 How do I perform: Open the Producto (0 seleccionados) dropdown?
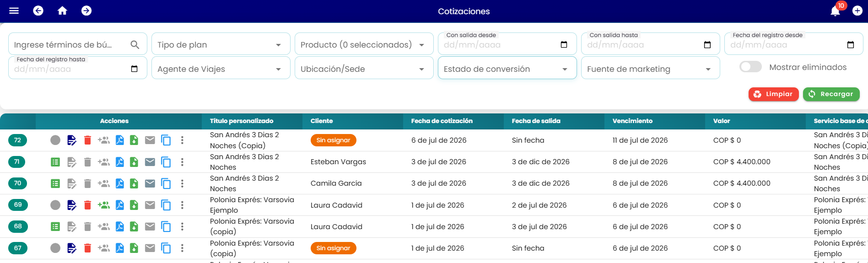[x=364, y=44]
